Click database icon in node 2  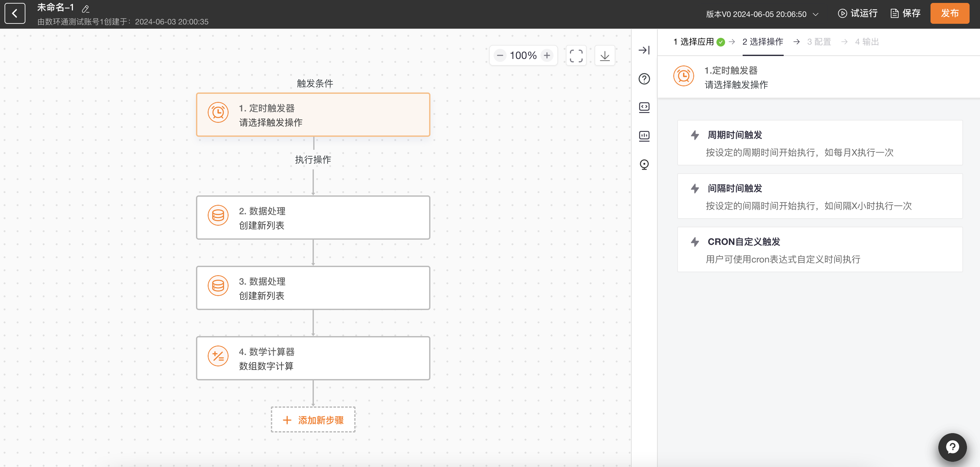pyautogui.click(x=218, y=215)
